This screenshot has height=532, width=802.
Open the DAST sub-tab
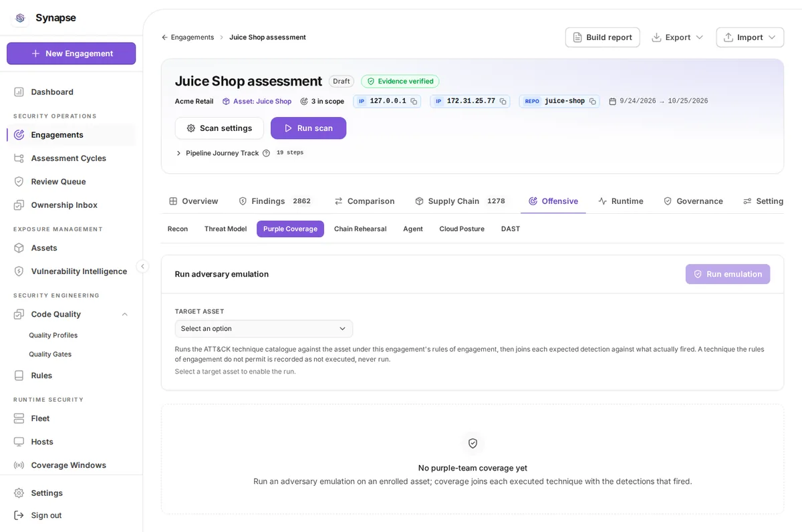click(x=511, y=229)
